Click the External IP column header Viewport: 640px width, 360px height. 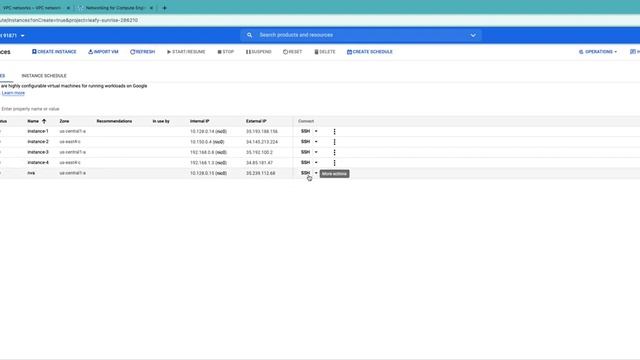(x=256, y=121)
